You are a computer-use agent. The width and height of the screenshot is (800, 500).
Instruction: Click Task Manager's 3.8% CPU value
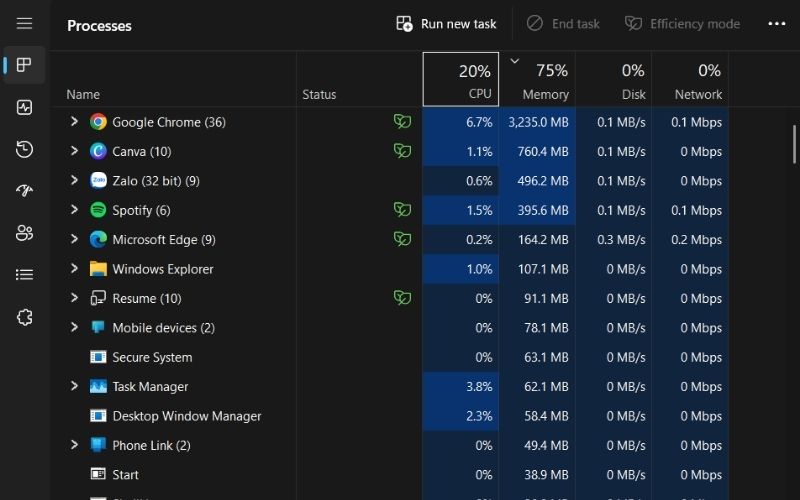click(479, 387)
